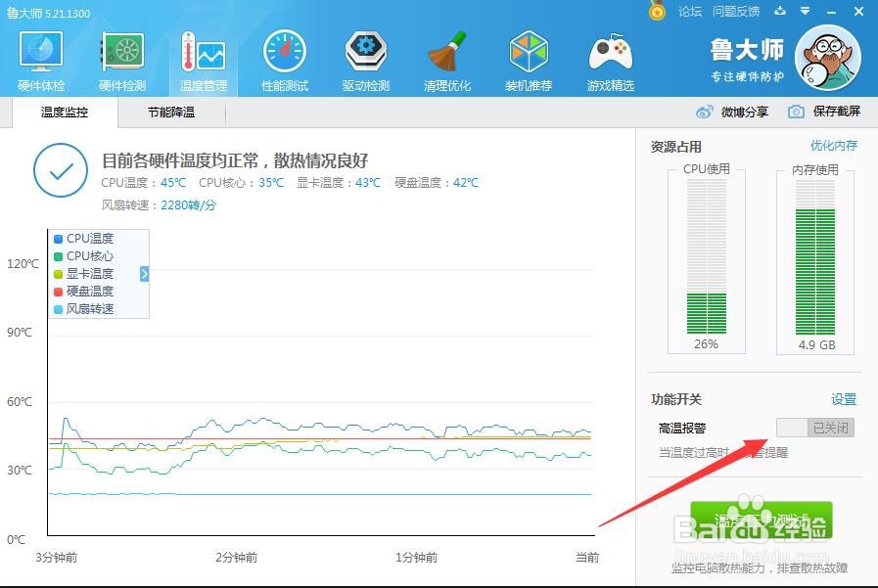
Task: Minimize the 鲁大师 window
Action: pos(832,11)
